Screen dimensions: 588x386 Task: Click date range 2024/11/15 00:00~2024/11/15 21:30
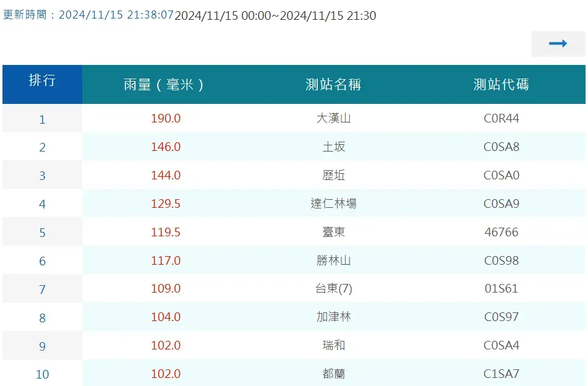tap(275, 15)
